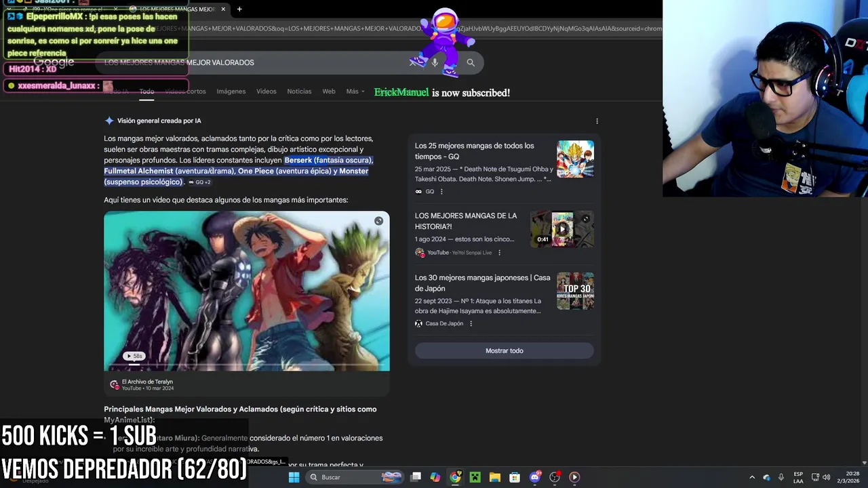Open the manga characters video thumbnail
868x488 pixels.
click(x=247, y=291)
